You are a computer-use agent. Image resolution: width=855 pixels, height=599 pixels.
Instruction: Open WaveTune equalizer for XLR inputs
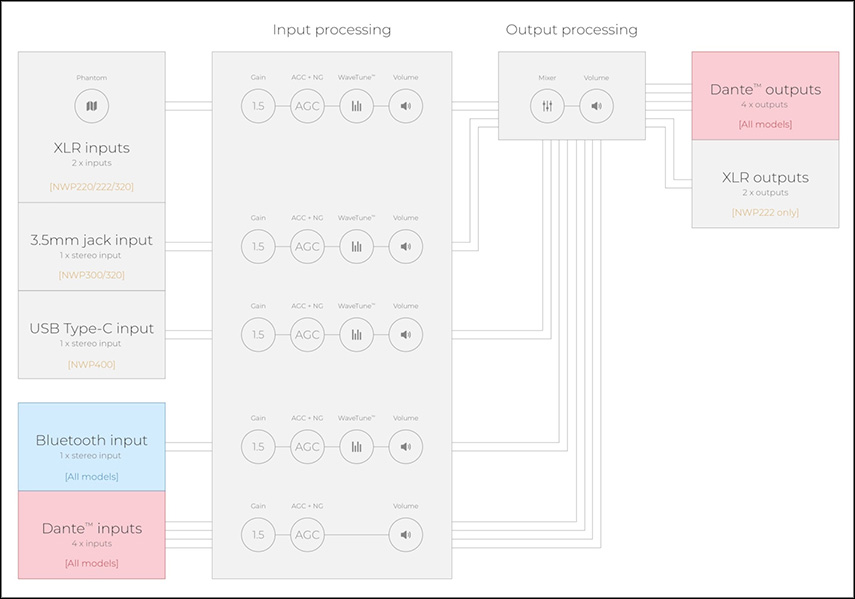[x=356, y=106]
